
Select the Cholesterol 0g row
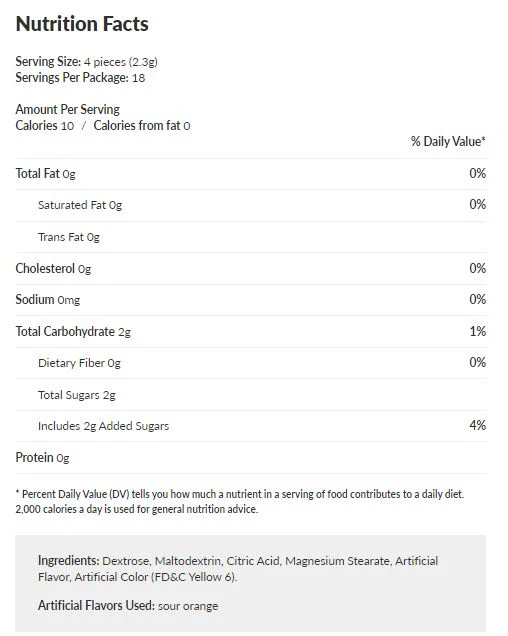pyautogui.click(x=251, y=269)
